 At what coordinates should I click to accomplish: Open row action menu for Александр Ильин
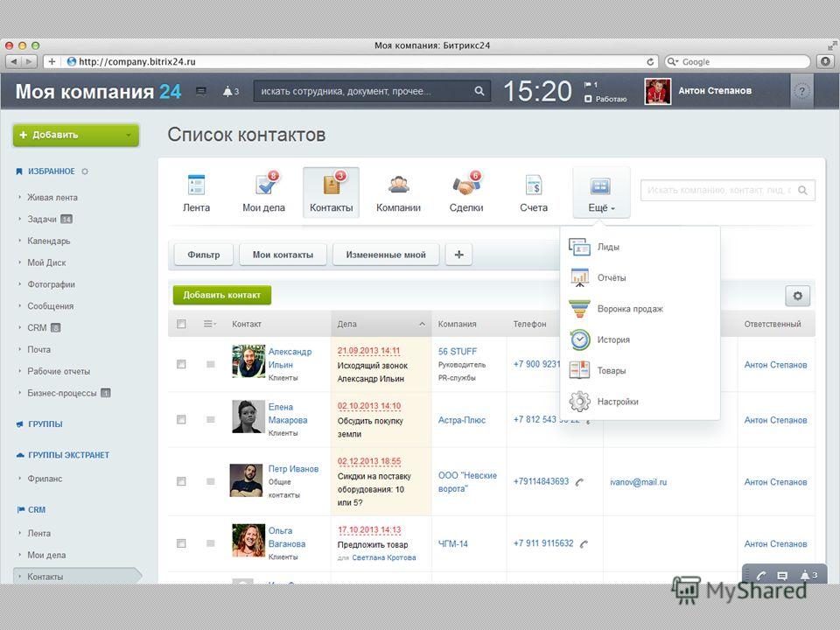point(211,364)
